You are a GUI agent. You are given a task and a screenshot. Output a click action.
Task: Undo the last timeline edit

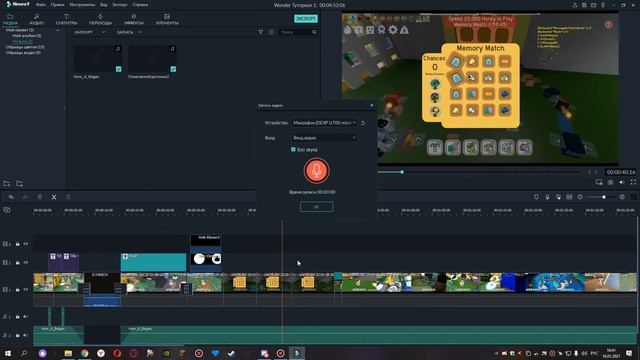[11, 197]
